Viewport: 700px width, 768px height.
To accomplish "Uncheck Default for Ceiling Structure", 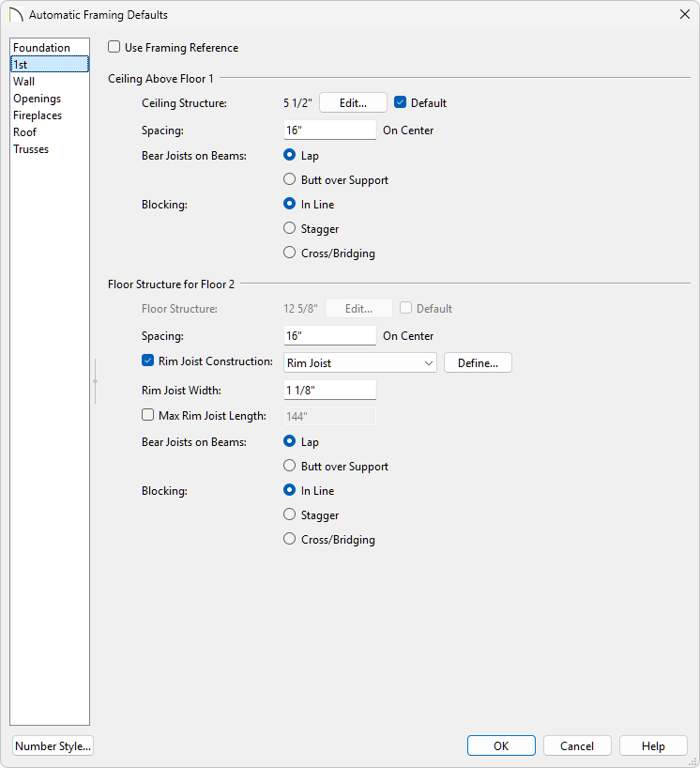I will [x=401, y=102].
